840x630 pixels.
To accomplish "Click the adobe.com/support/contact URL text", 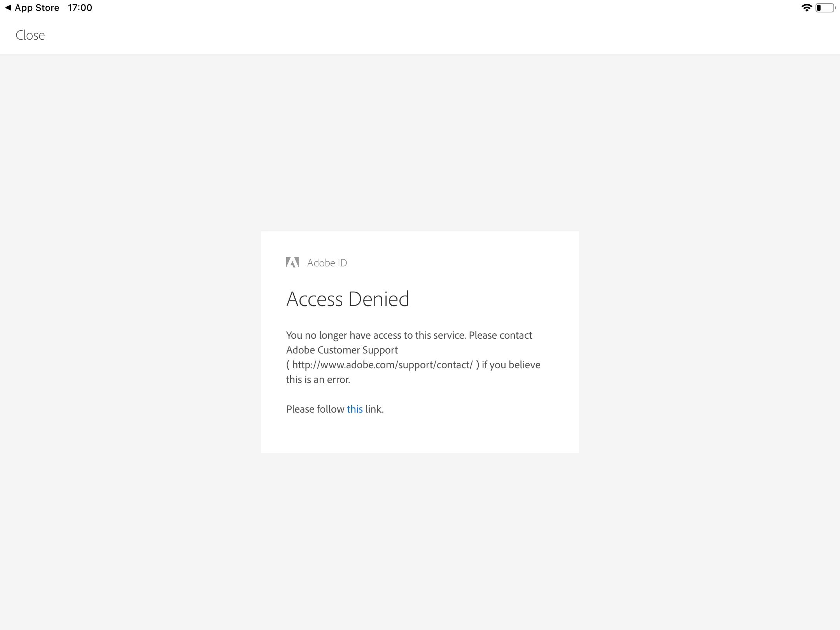I will 382,365.
